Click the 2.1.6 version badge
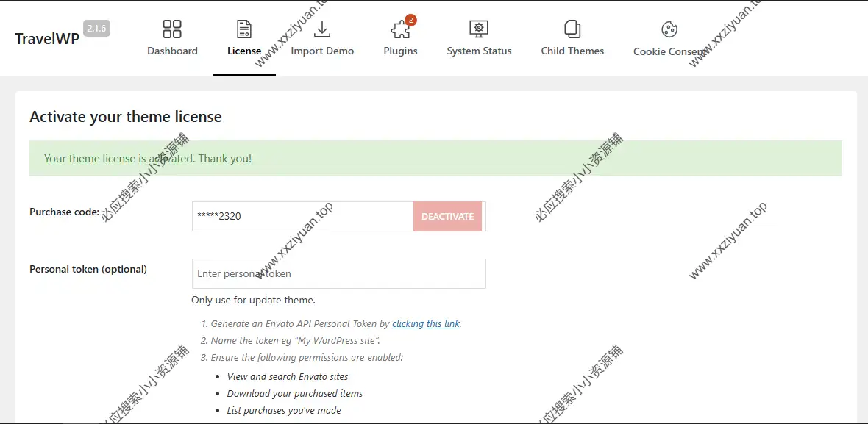This screenshot has width=868, height=424. (97, 29)
